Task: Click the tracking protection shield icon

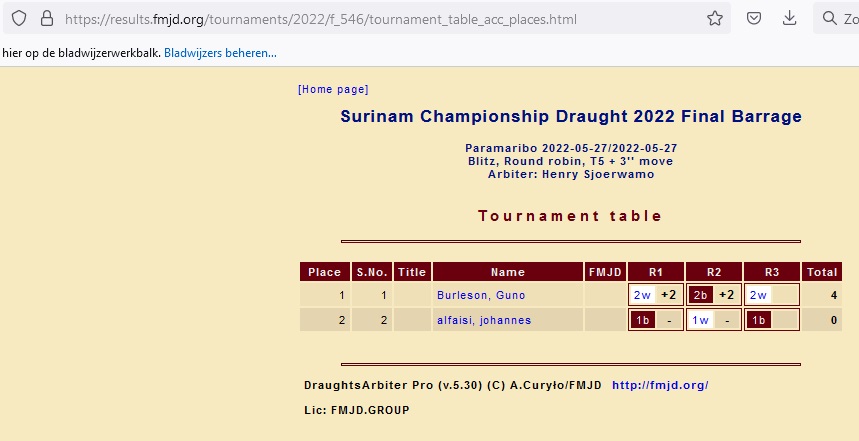Action: click(19, 19)
